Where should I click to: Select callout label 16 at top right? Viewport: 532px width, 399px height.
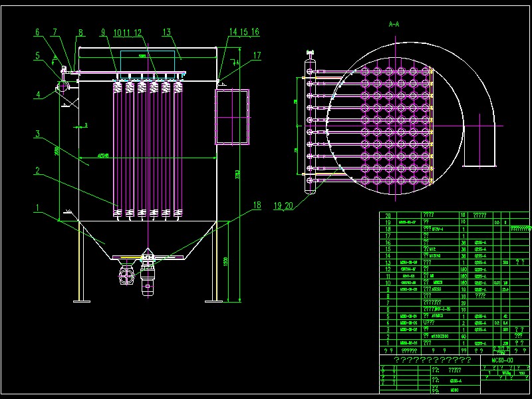click(x=255, y=31)
